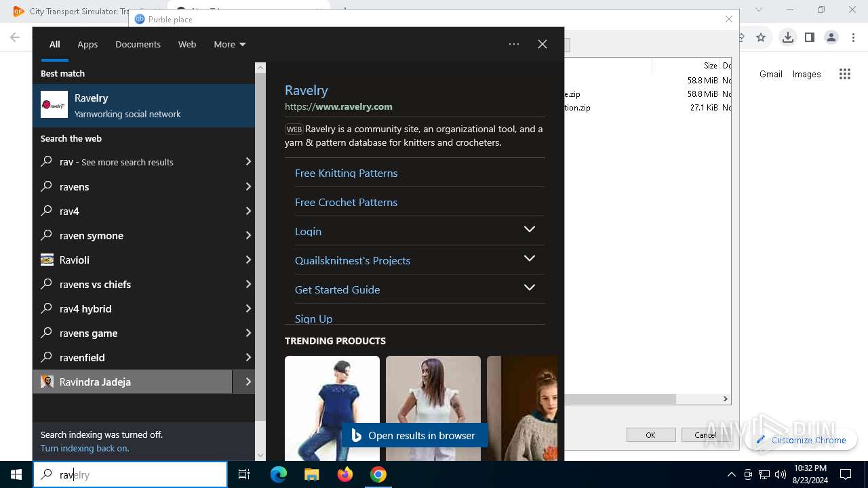Open search panel options (three dots)
This screenshot has height=488, width=868.
point(514,44)
